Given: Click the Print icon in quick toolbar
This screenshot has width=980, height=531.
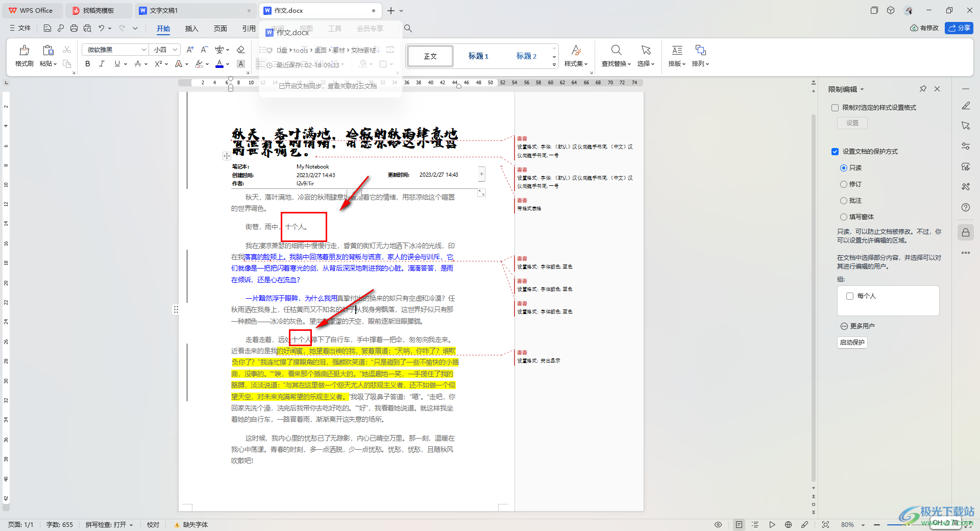Looking at the screenshot, I should tap(74, 28).
